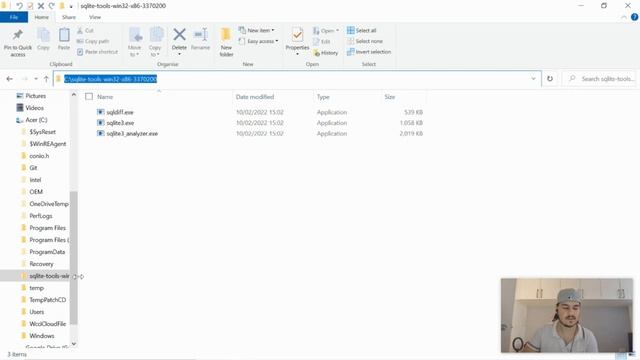Switch to the Home ribbon tab

[42, 17]
